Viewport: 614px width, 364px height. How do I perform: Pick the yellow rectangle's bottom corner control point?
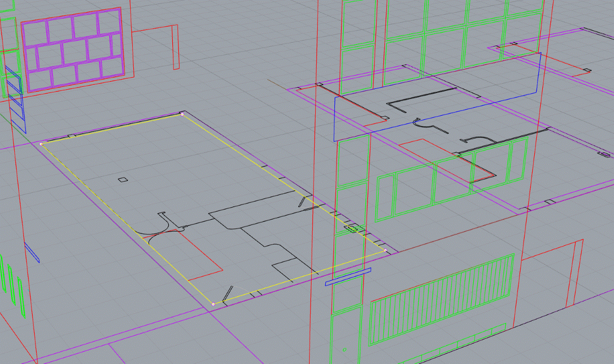(x=213, y=304)
